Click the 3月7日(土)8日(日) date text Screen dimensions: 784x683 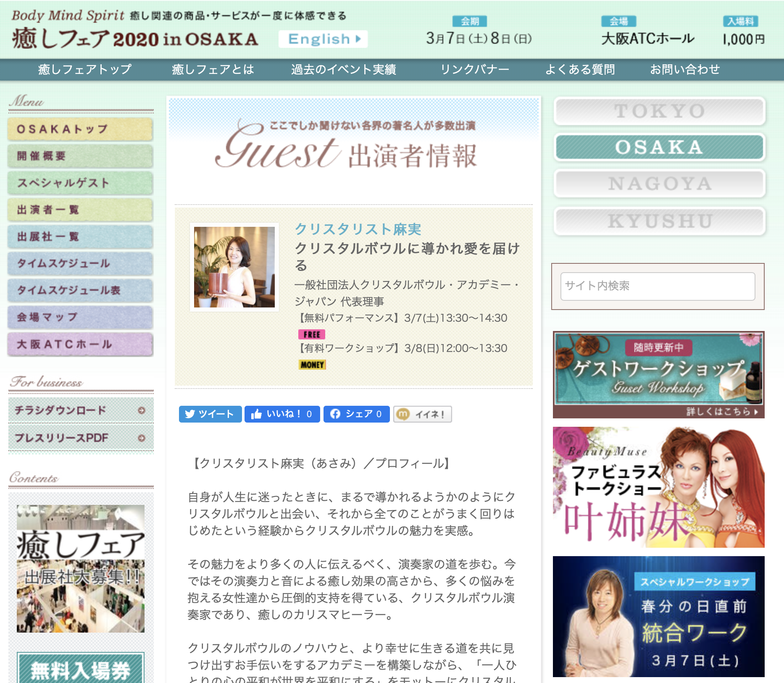point(479,39)
